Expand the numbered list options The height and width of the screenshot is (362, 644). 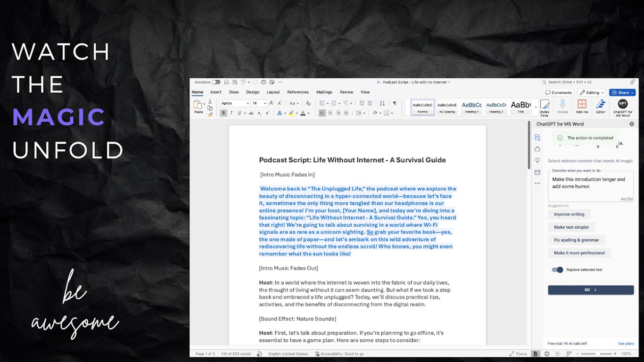(339, 103)
